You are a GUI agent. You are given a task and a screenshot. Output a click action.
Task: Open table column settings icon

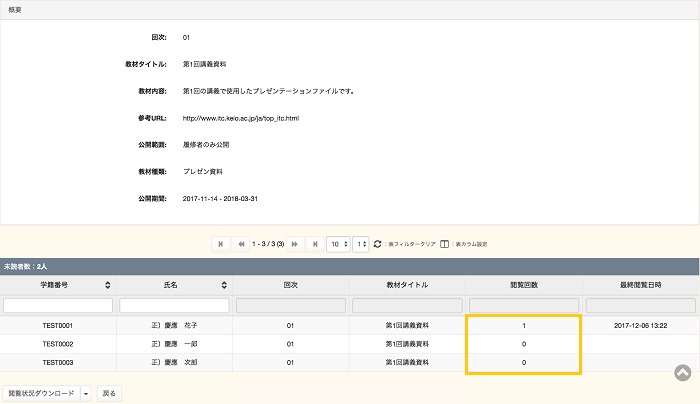point(445,243)
